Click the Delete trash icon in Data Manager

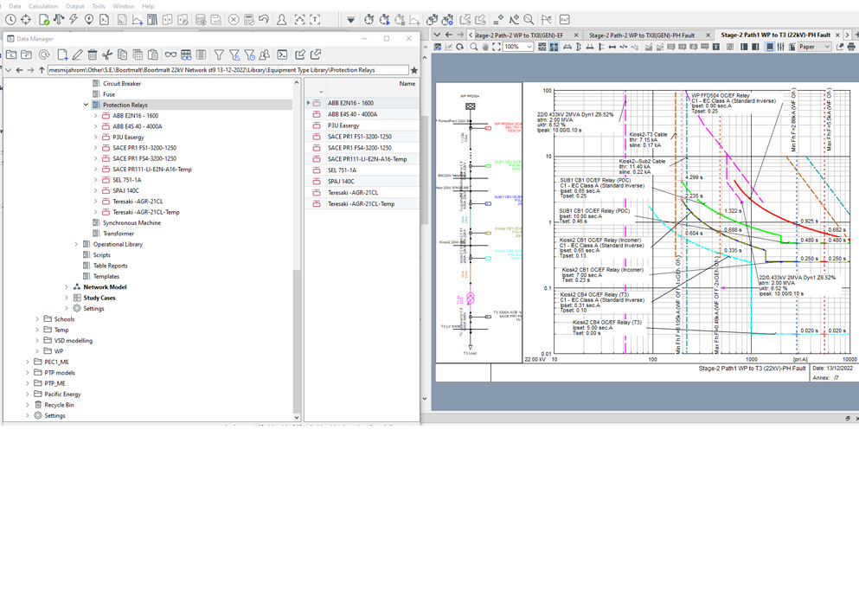pyautogui.click(x=93, y=55)
